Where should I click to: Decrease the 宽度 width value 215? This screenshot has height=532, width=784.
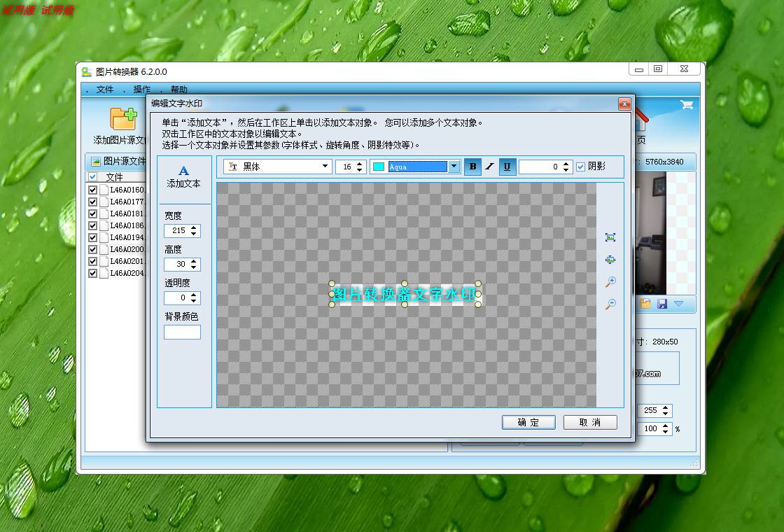coord(193,234)
